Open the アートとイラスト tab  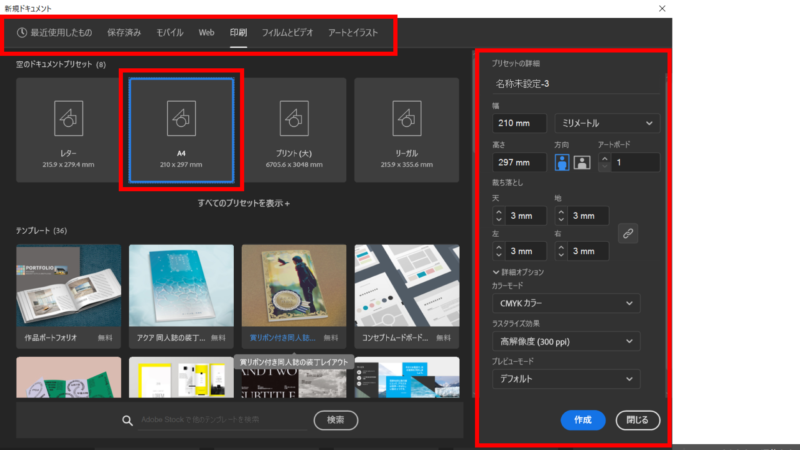point(353,33)
